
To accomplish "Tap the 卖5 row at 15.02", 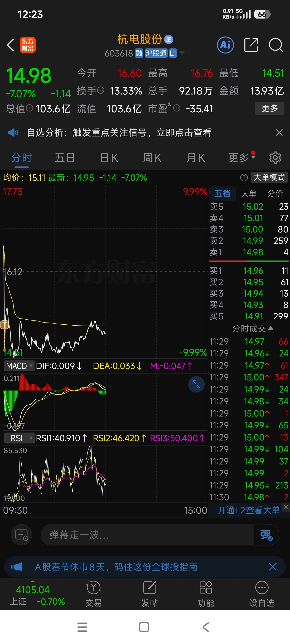I will tap(249, 207).
